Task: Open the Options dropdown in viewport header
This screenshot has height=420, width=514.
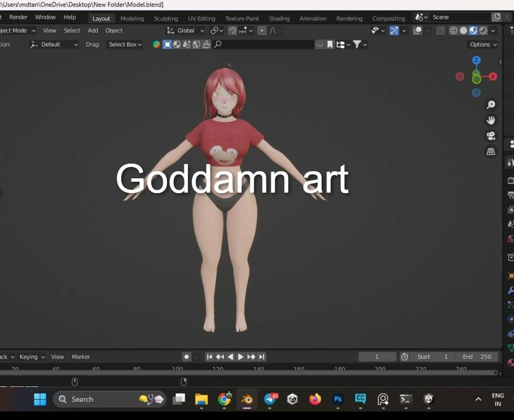Action: tap(483, 44)
